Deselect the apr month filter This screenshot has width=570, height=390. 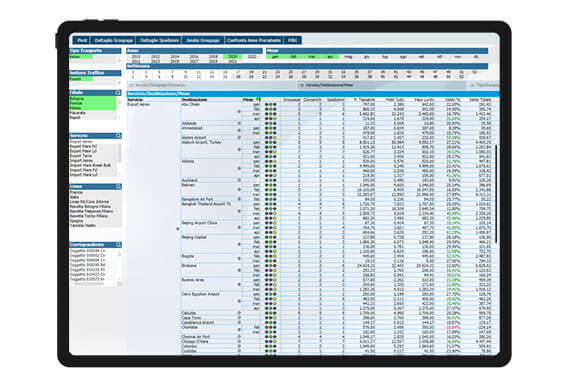(330, 57)
